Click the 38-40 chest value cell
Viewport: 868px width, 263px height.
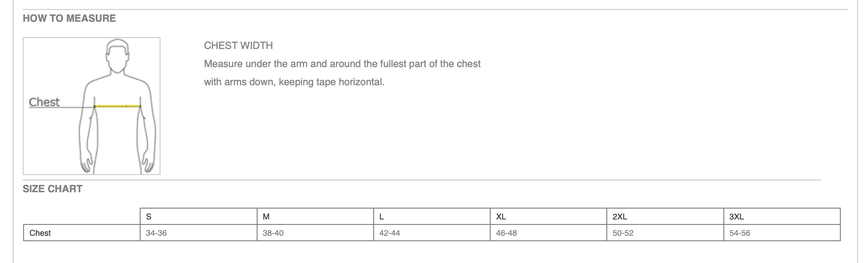pyautogui.click(x=315, y=233)
